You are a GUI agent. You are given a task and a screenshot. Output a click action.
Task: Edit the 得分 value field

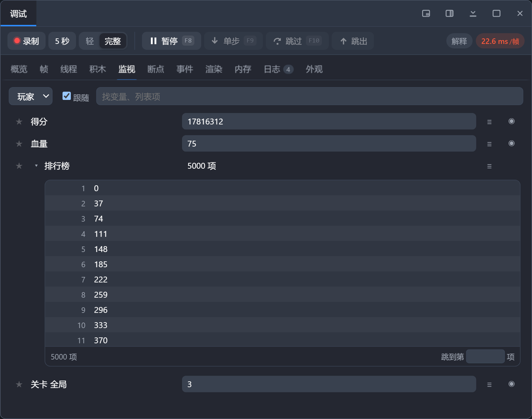[x=329, y=122]
